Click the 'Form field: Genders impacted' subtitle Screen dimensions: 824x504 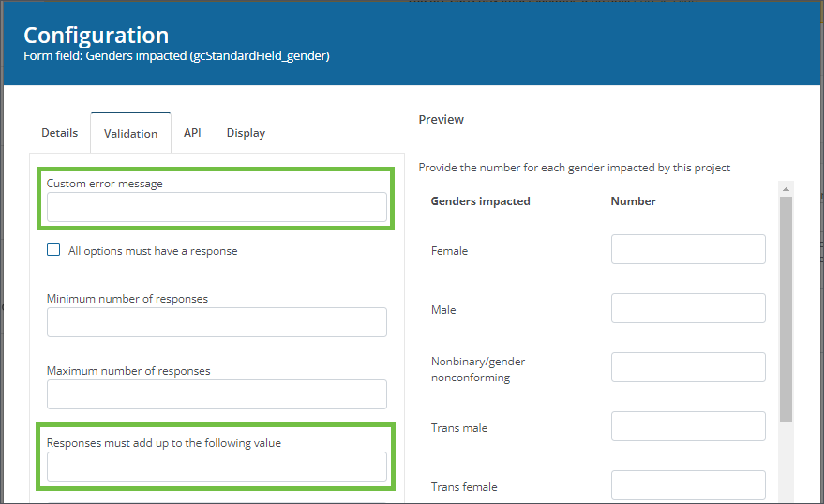[176, 56]
